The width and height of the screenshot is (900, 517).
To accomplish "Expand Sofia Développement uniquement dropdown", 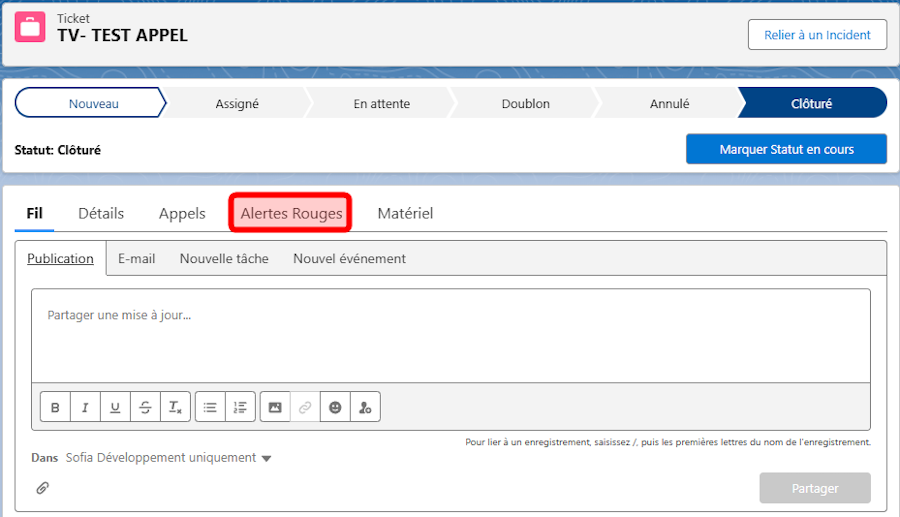I will click(x=168, y=457).
